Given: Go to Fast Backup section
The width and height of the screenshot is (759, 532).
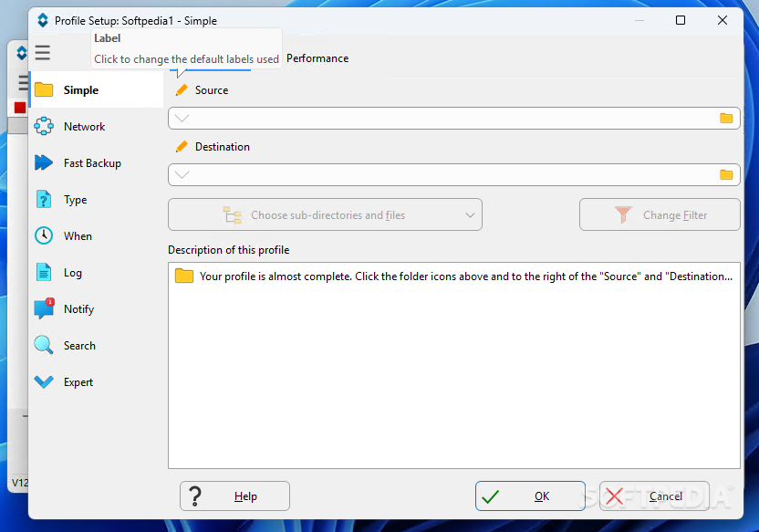Looking at the screenshot, I should [x=97, y=162].
